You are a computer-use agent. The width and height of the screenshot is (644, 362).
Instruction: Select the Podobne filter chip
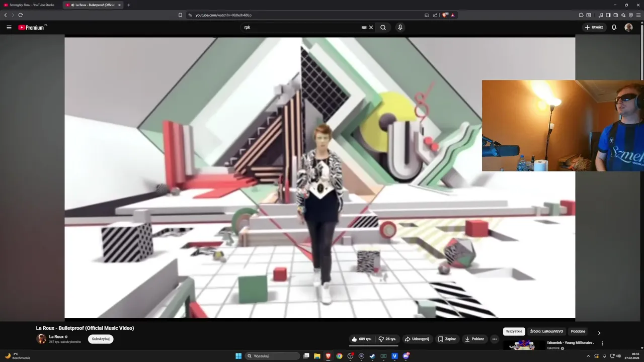tap(578, 331)
